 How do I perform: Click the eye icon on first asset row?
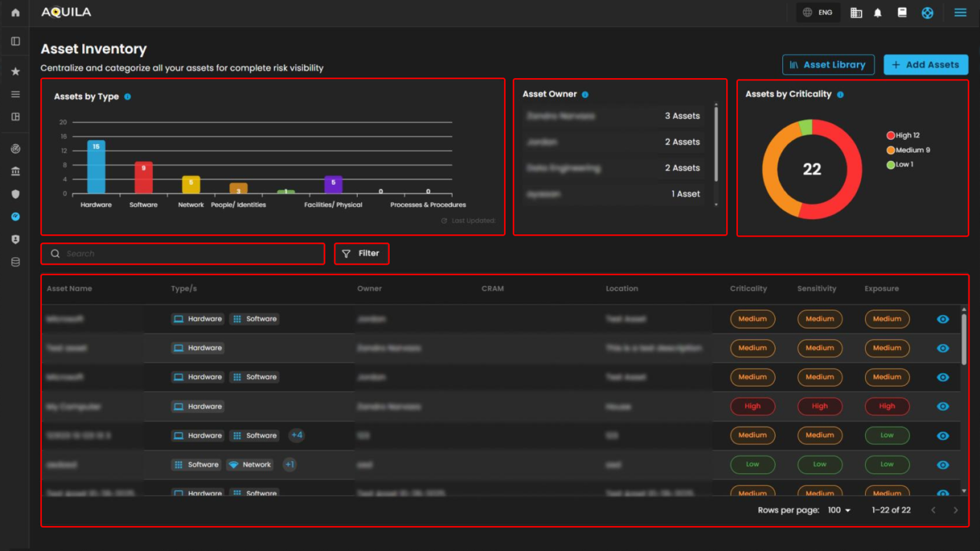(943, 319)
